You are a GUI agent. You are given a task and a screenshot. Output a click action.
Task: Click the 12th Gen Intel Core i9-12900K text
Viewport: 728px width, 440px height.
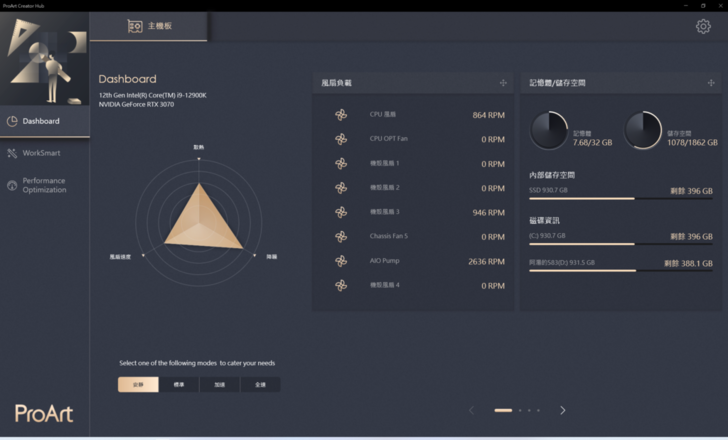tap(153, 95)
